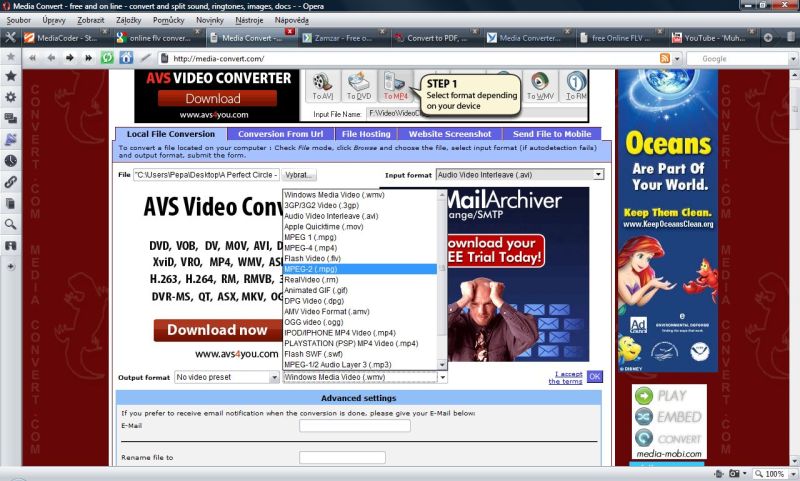Click the Rename file to input field
Viewport: 800px width, 481px height.
click(x=342, y=457)
